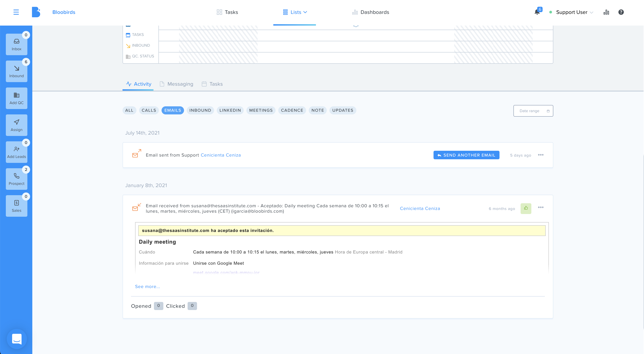Image resolution: width=644 pixels, height=354 pixels.
Task: Open the hamburger menu
Action: [x=16, y=12]
